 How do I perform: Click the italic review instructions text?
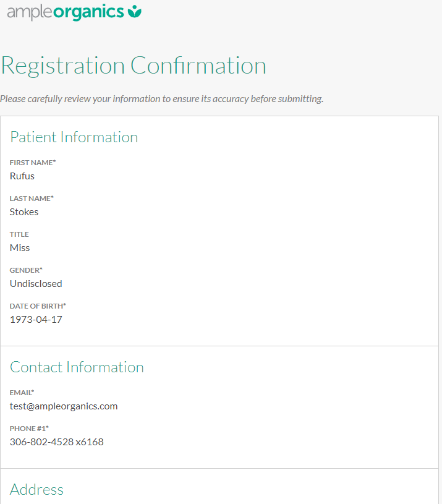point(162,98)
